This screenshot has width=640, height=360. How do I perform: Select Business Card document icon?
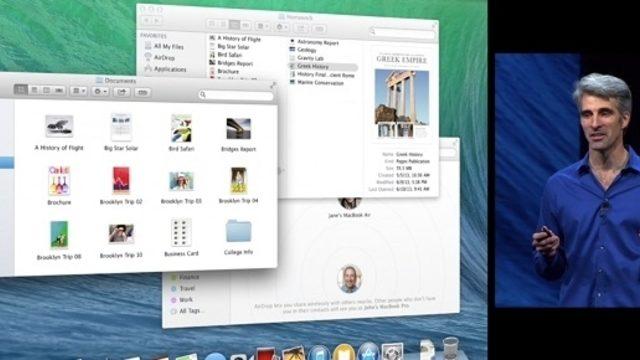tap(181, 233)
